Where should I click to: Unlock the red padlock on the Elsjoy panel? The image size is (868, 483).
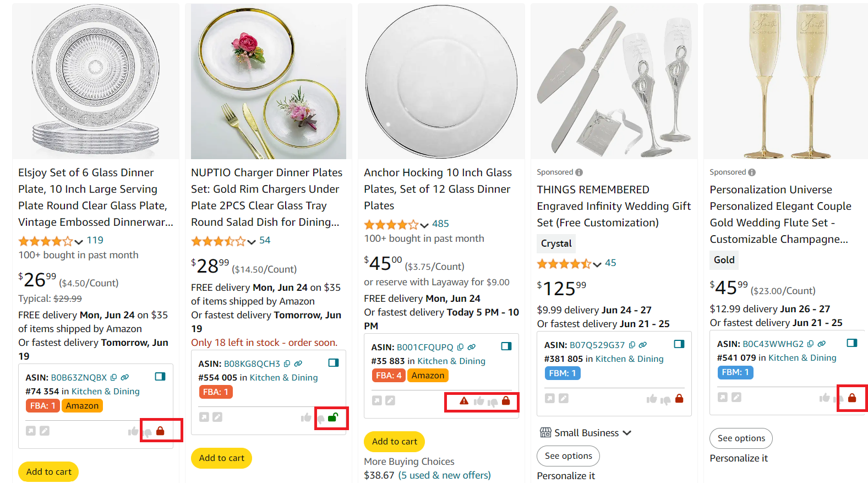(x=161, y=430)
